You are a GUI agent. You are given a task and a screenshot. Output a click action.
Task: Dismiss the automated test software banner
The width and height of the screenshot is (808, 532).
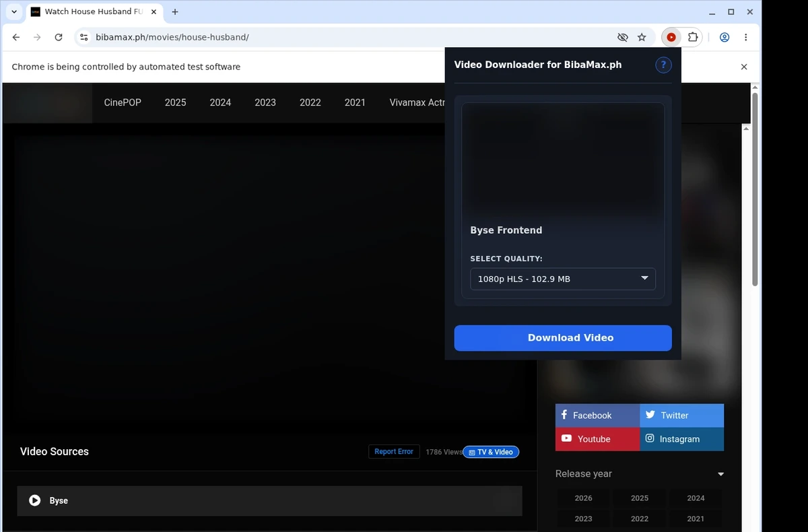tap(744, 67)
